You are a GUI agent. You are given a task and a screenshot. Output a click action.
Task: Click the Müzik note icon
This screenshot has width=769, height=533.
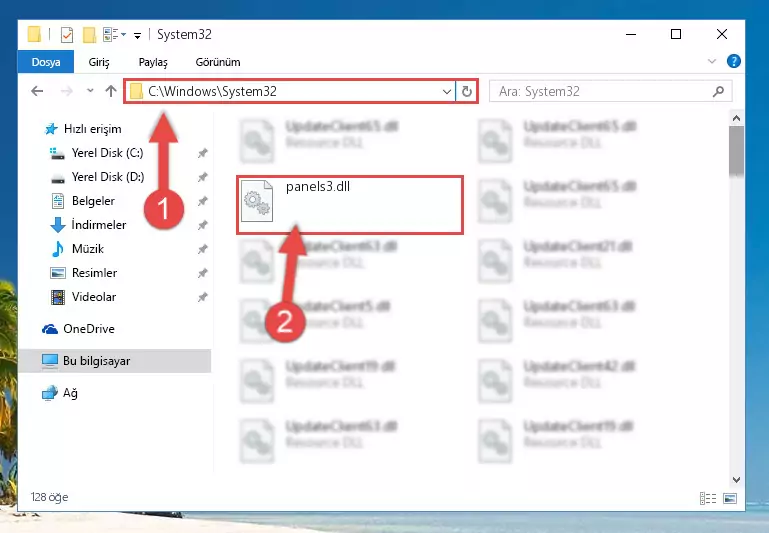[x=58, y=249]
